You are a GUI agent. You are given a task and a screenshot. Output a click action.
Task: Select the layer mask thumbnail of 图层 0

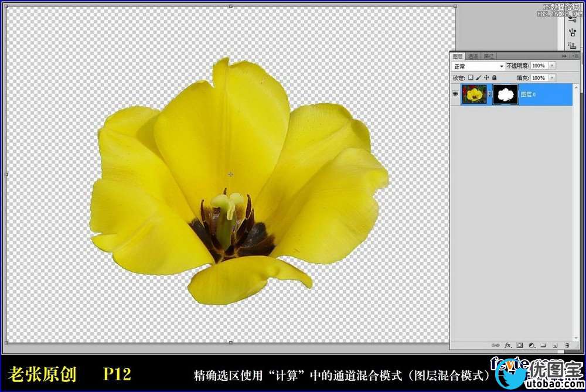coord(504,94)
